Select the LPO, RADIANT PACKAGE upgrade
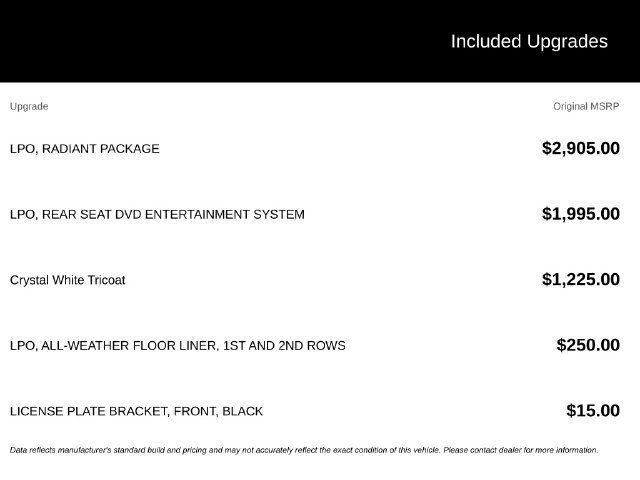This screenshot has height=480, width=640. [84, 149]
